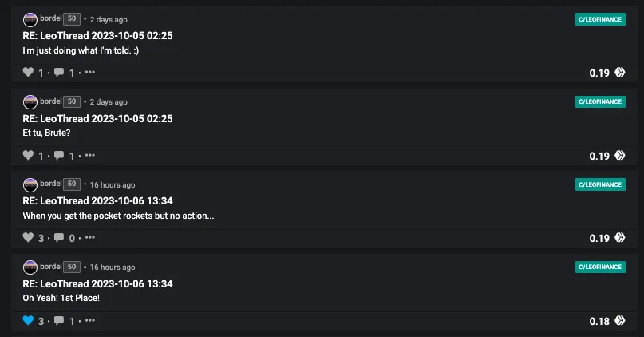The width and height of the screenshot is (644, 337).
Task: Click comment icon on "I'm told" post
Action: [59, 73]
